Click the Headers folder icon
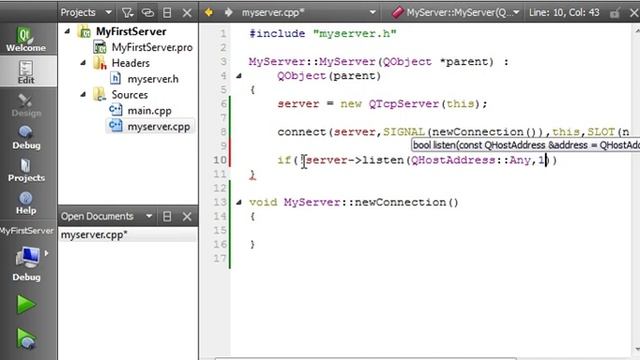Screen dimensions: 640x360 [x=100, y=63]
